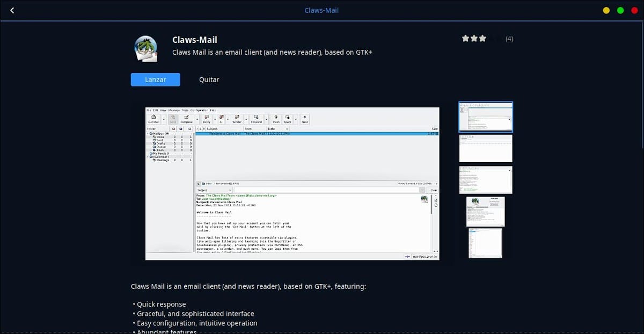Click the back arrow in the header
The width and height of the screenshot is (644, 334).
(x=12, y=10)
